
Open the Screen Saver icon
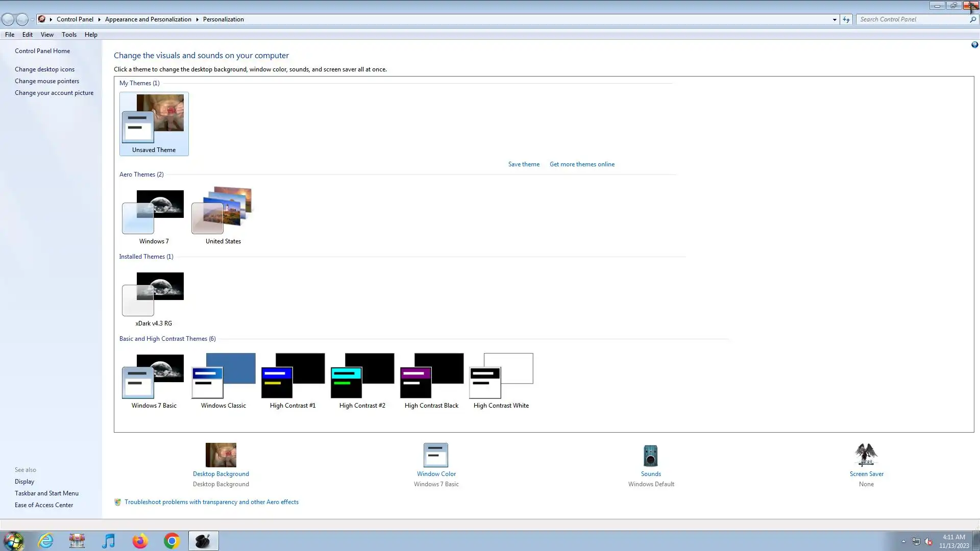click(866, 455)
